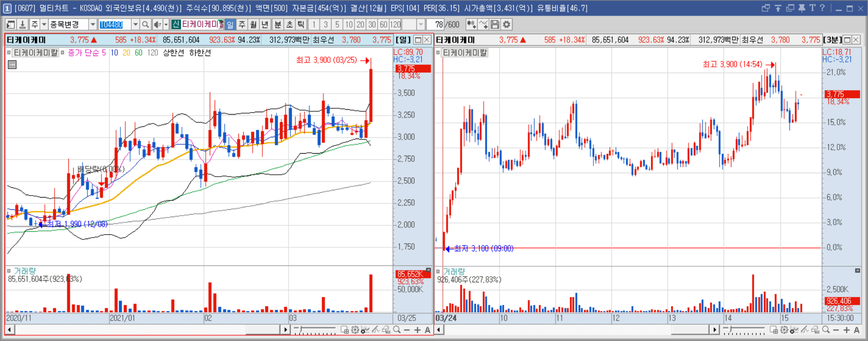
Task: Click 티케이케미칼 label in the daily chart
Action: pos(35,53)
